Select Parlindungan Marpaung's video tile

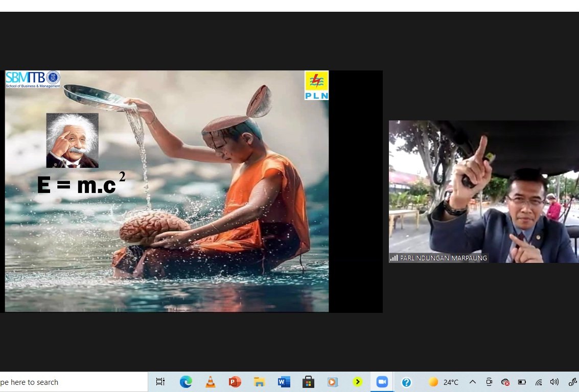483,191
